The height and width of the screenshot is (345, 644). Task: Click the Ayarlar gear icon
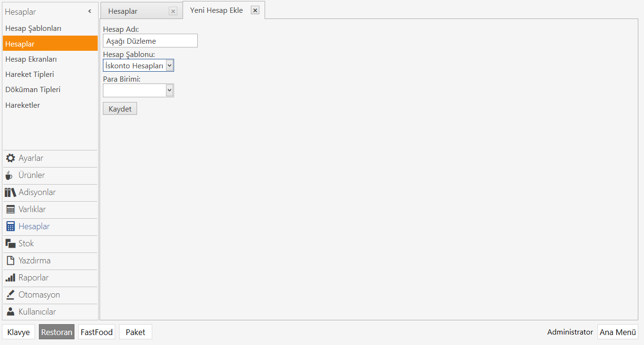click(10, 158)
